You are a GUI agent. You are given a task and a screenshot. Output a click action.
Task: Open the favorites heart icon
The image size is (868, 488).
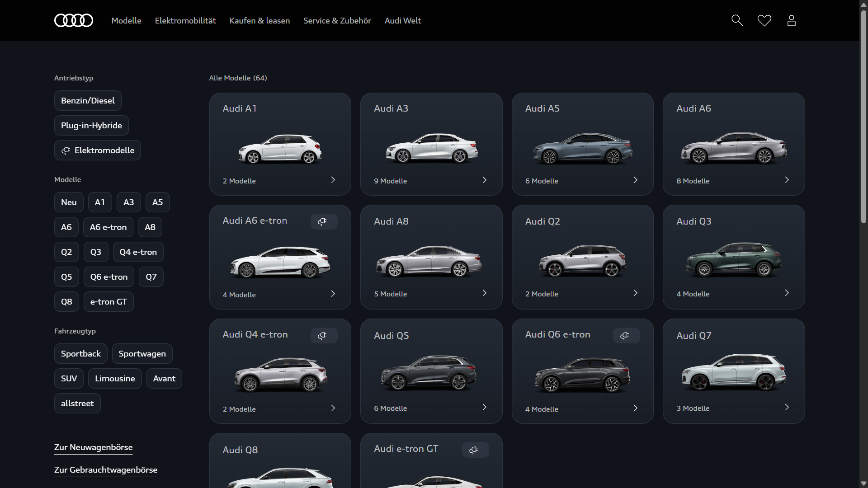click(764, 20)
